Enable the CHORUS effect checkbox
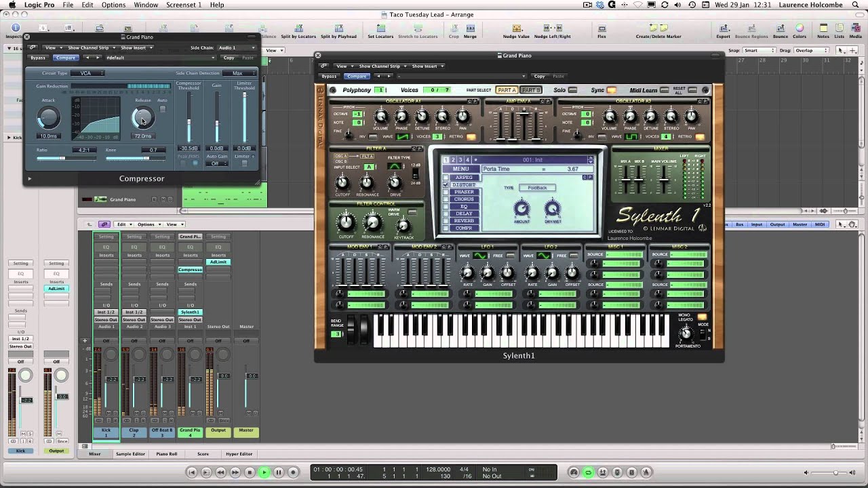 pos(446,199)
